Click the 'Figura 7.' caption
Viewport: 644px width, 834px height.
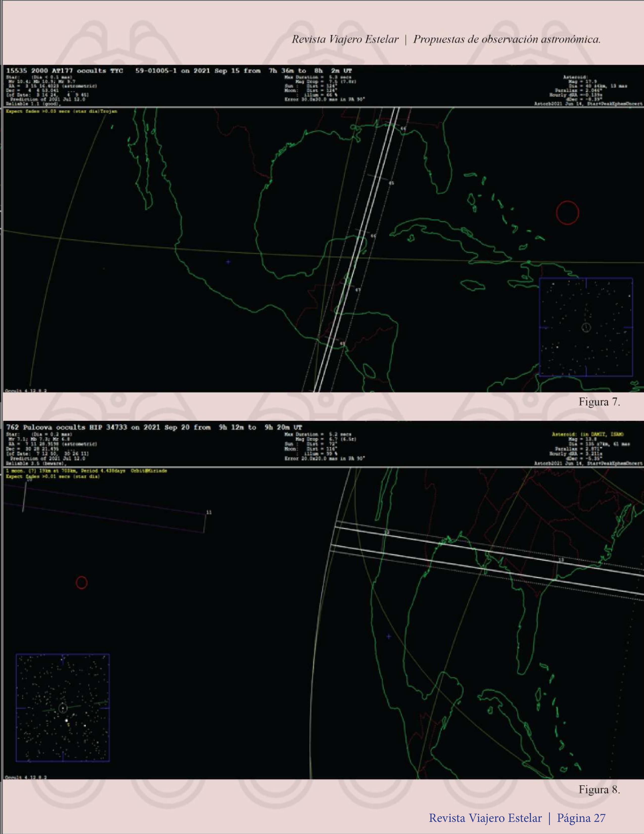point(599,402)
